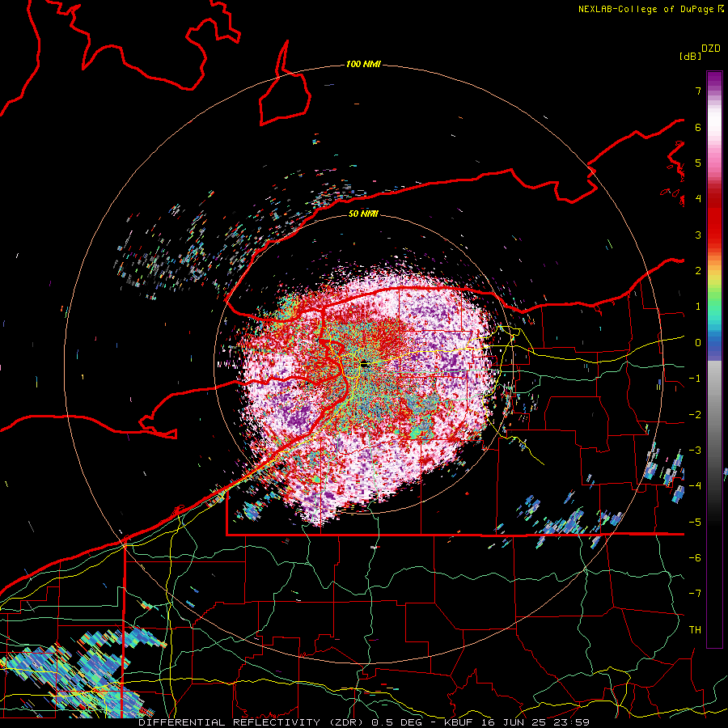Click the 0 dB value on the color scale

coord(698,342)
